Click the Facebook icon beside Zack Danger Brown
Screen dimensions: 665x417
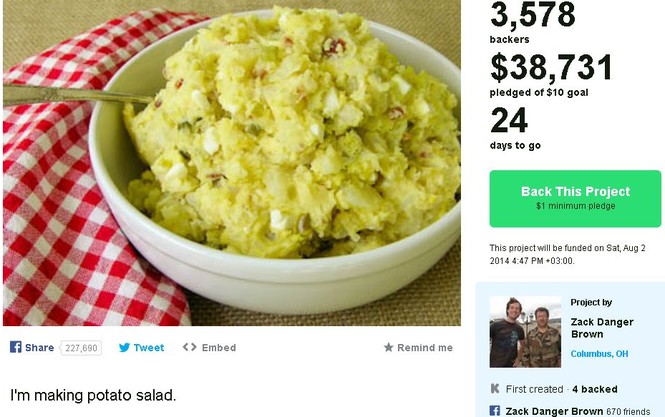(495, 411)
